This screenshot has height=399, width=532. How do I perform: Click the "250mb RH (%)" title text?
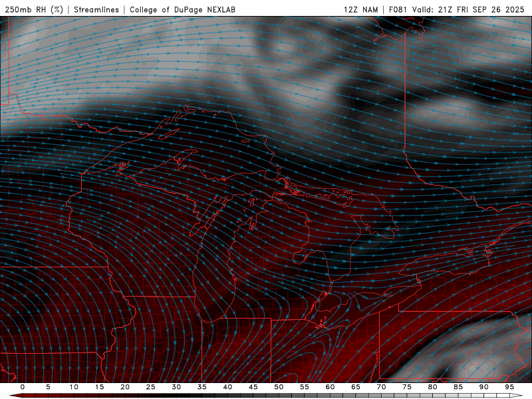click(x=34, y=9)
